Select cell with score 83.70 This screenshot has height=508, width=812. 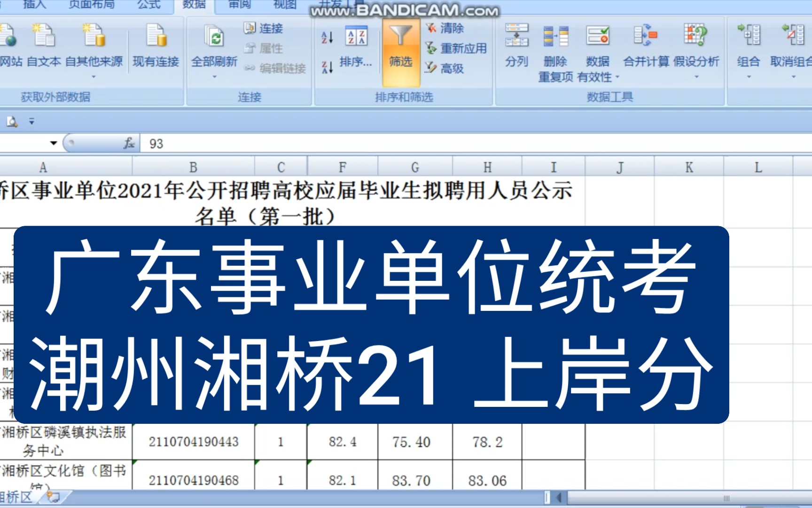[x=415, y=476]
